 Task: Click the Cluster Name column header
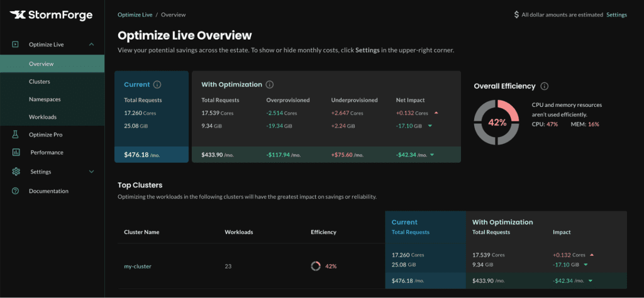point(142,232)
